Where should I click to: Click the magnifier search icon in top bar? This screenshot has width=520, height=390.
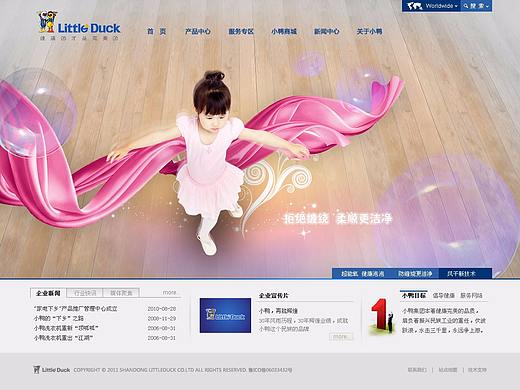coord(466,6)
